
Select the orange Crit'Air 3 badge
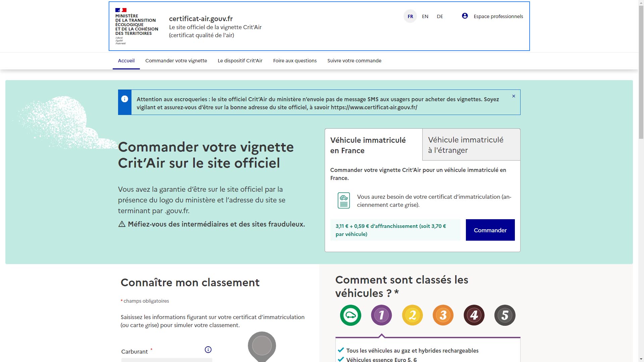coord(443,315)
